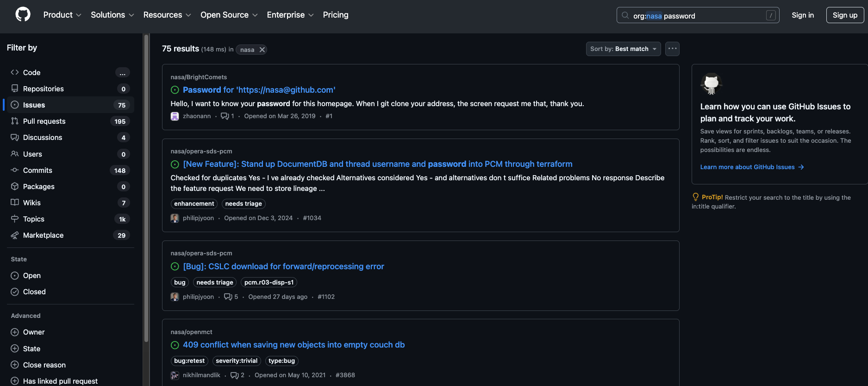Click the GitHub Octocat logo

pyautogui.click(x=23, y=14)
